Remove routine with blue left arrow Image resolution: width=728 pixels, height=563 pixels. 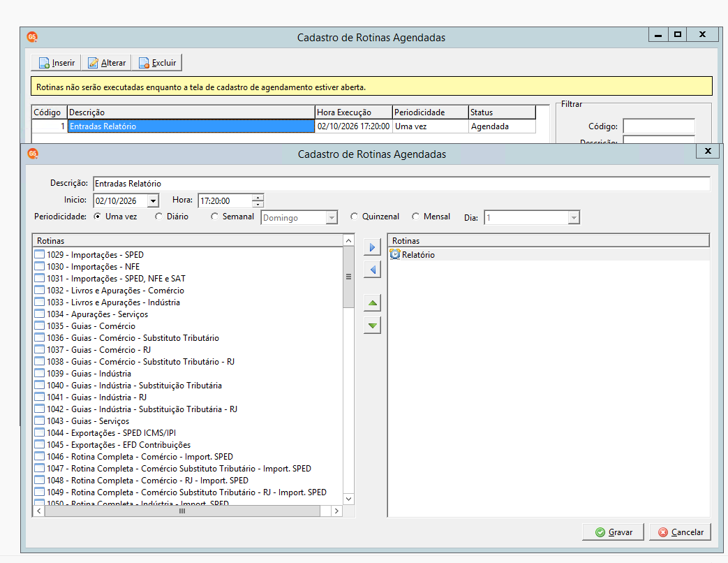372,270
